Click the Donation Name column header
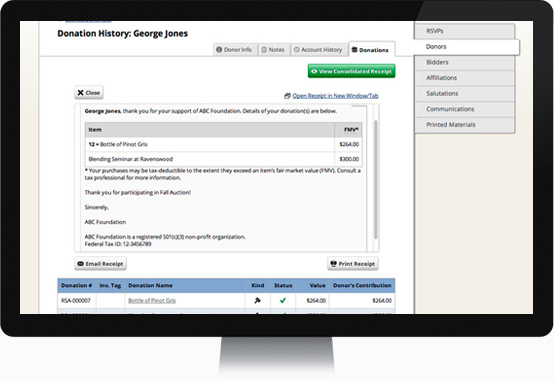The image size is (554, 381). pos(185,285)
